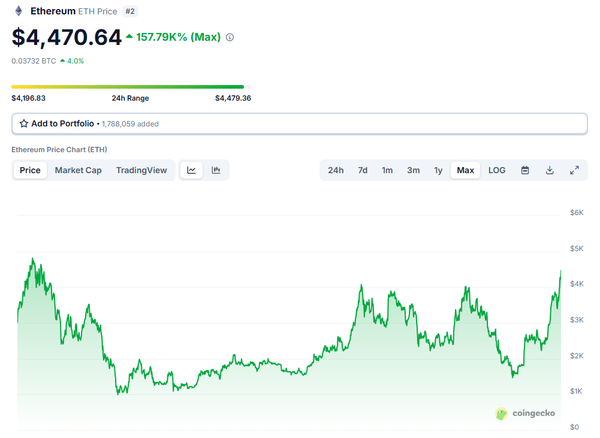Click the 157.79K% (Max) change text
600x438 pixels.
[178, 37]
